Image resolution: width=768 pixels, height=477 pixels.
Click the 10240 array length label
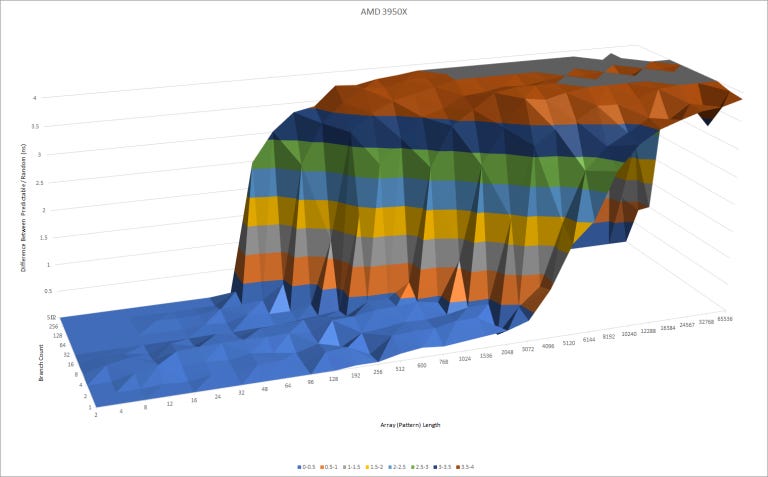(629, 334)
